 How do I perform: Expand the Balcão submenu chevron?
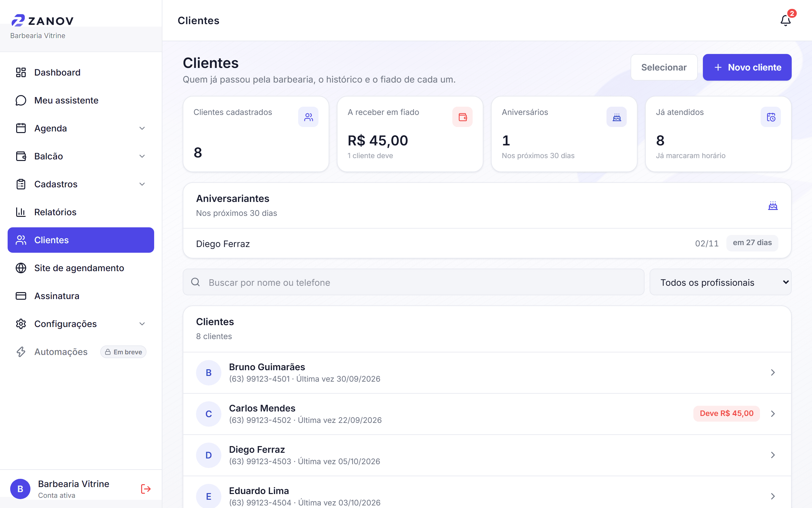(x=142, y=156)
